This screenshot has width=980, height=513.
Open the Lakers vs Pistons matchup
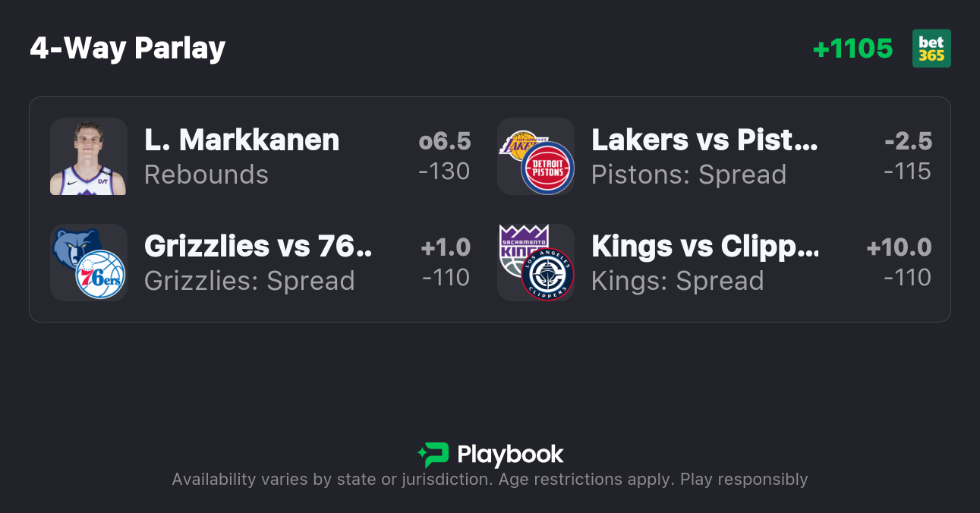(x=704, y=140)
